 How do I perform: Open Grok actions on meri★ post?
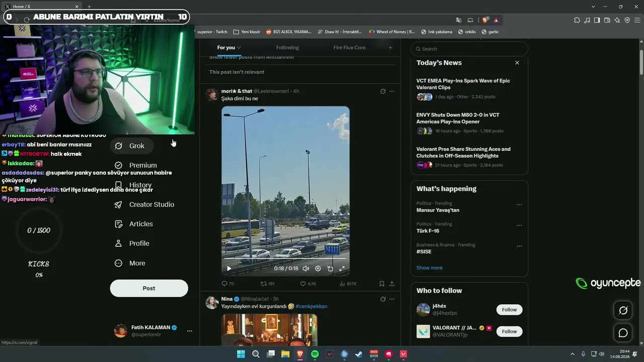[383, 91]
